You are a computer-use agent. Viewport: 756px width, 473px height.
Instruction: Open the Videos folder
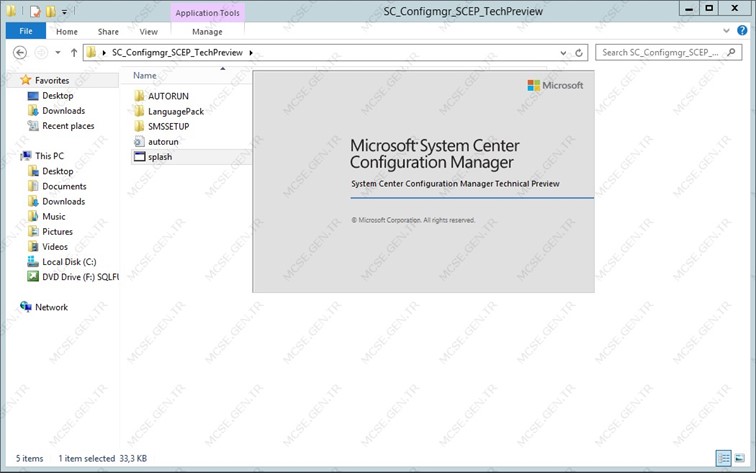pyautogui.click(x=55, y=246)
